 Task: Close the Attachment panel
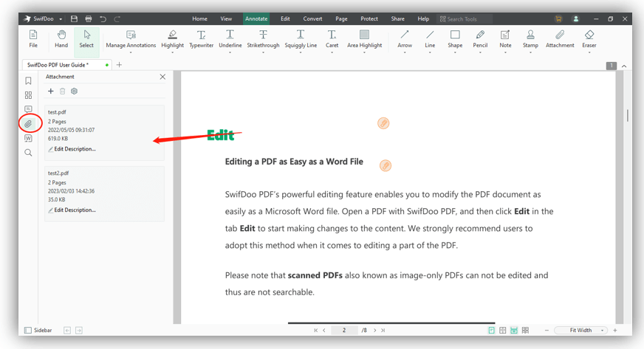tap(162, 77)
